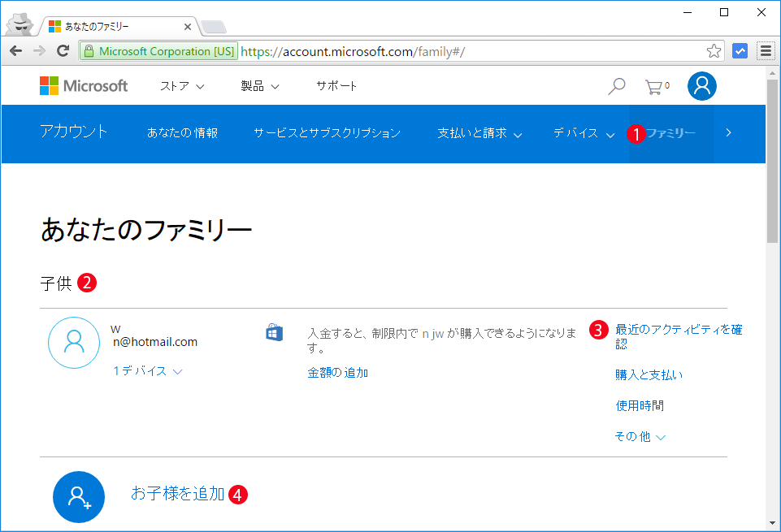
Task: Click the browser forward arrow
Action: pos(39,50)
